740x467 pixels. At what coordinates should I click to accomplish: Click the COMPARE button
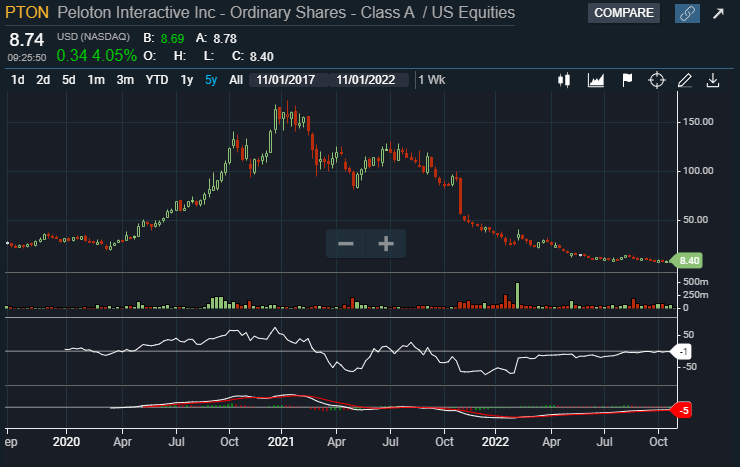pyautogui.click(x=624, y=13)
